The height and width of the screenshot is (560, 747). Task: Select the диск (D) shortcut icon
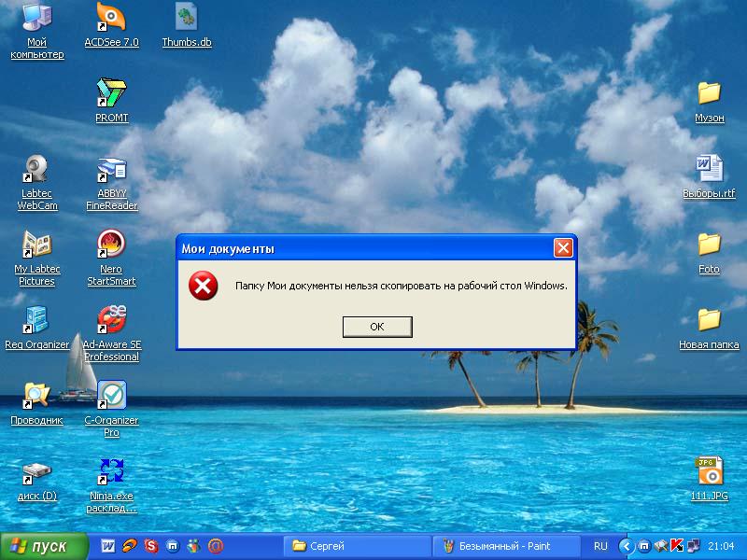click(37, 481)
